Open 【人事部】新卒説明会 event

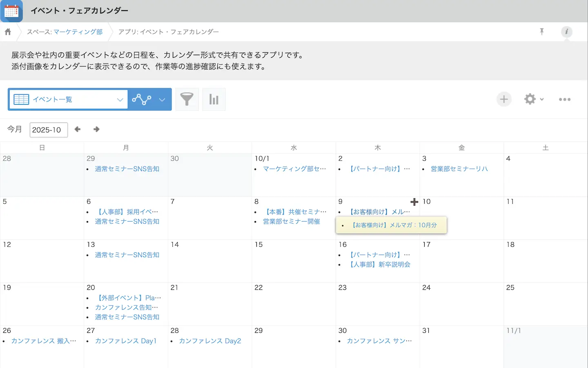(x=380, y=265)
